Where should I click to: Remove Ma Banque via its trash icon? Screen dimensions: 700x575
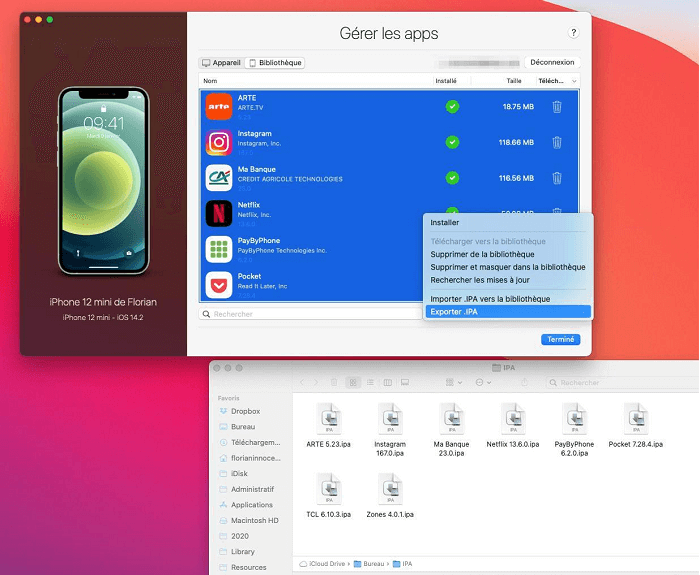[557, 178]
